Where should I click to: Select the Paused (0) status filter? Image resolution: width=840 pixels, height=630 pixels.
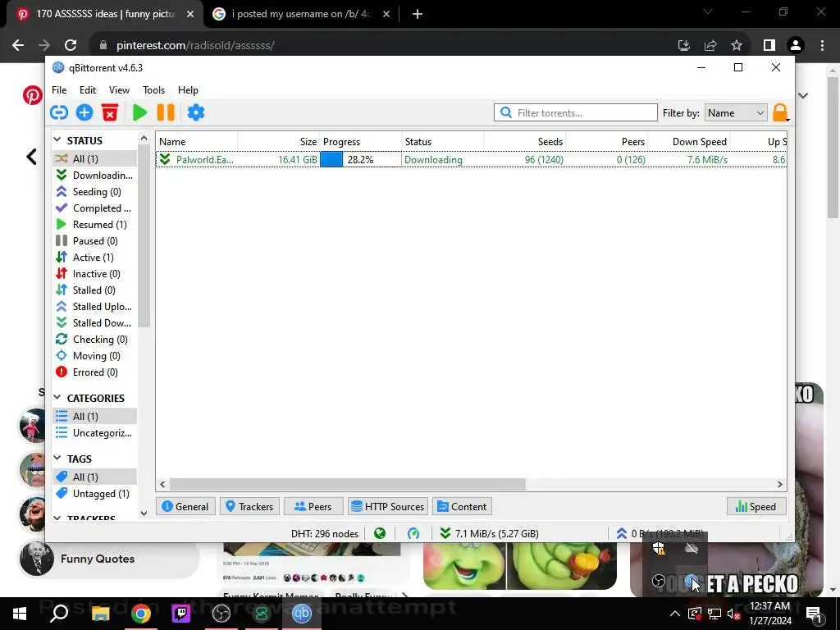click(x=95, y=241)
